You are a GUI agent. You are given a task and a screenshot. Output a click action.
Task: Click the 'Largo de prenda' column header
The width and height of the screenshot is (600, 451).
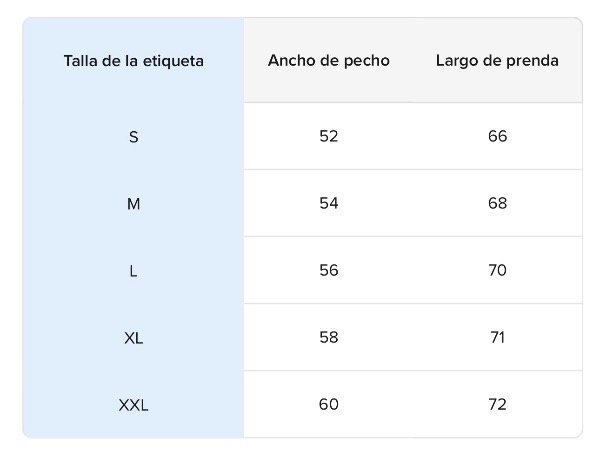point(497,60)
